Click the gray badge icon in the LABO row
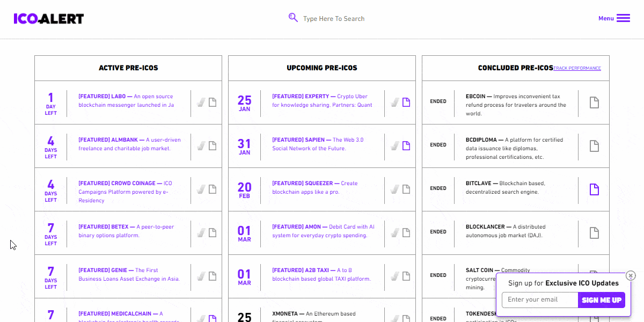Screen dimensions: 644x322 coord(201,102)
